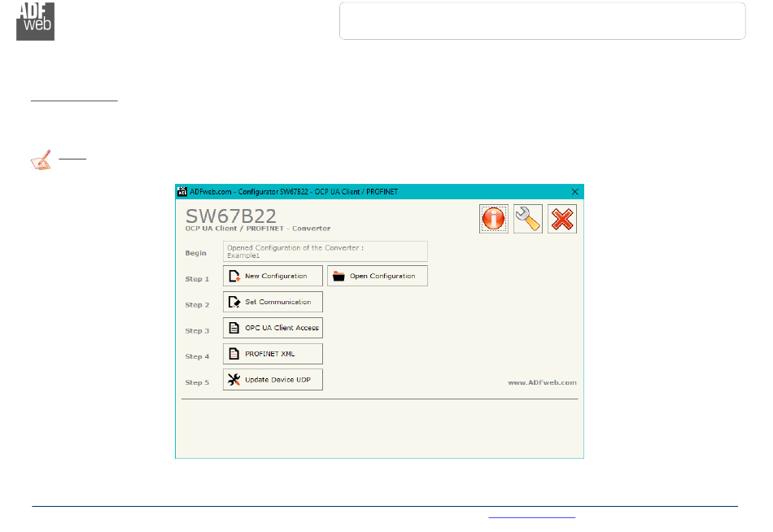This screenshot has width=773, height=532.
Task: Click the New Configuration button
Action: pyautogui.click(x=273, y=276)
